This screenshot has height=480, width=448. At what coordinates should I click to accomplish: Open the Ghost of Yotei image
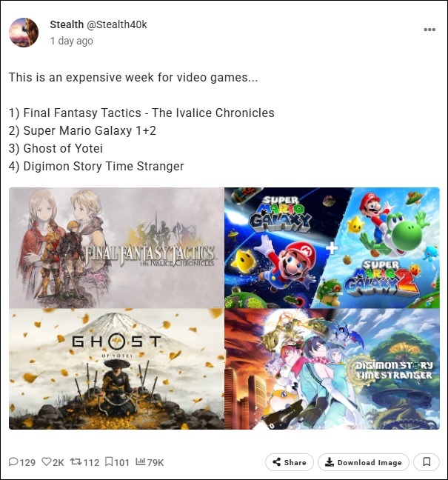116,369
